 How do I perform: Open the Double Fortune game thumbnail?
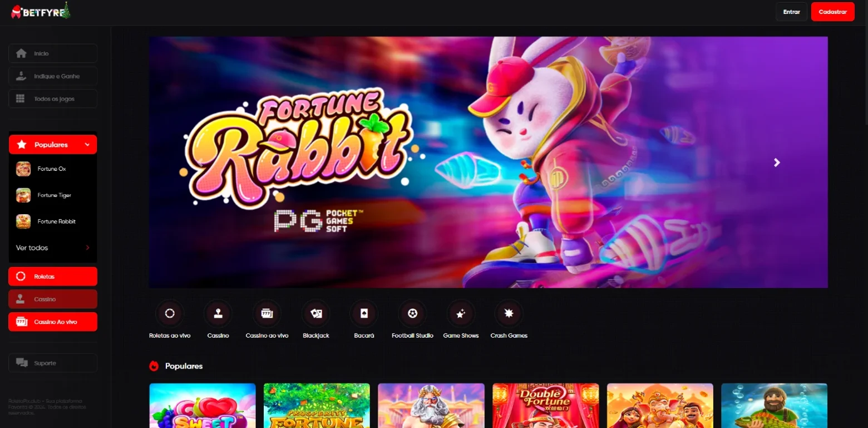coord(546,406)
